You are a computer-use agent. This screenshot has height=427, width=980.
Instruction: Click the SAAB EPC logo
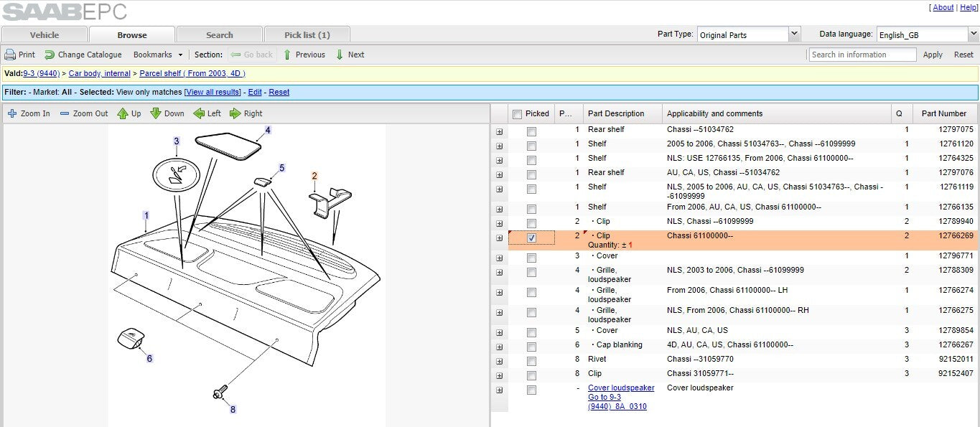(65, 11)
